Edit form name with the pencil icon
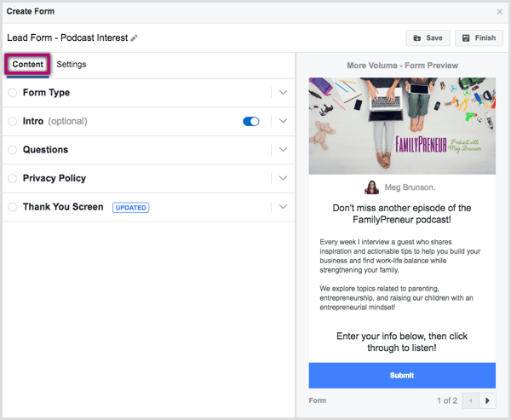The image size is (511, 420). [x=134, y=38]
